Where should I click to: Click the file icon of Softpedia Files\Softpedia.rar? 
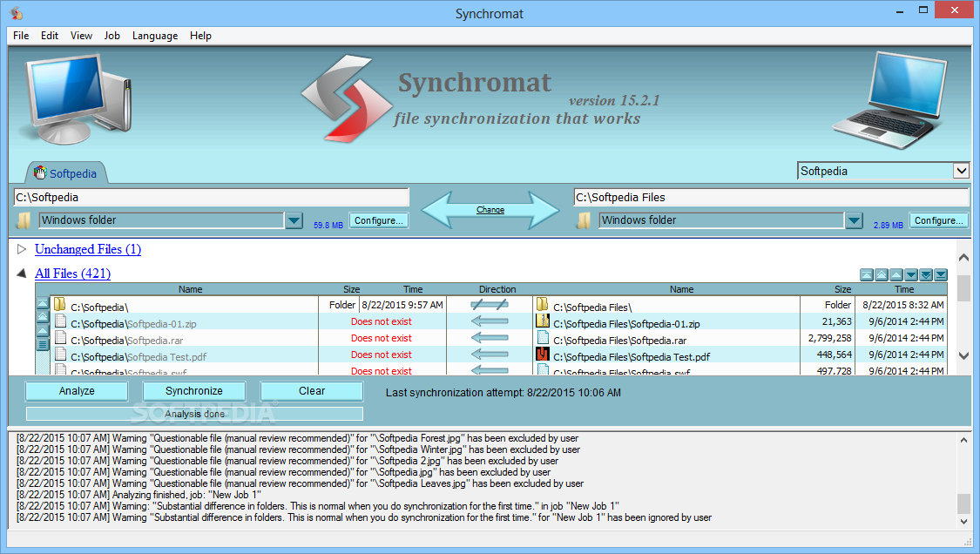(543, 338)
